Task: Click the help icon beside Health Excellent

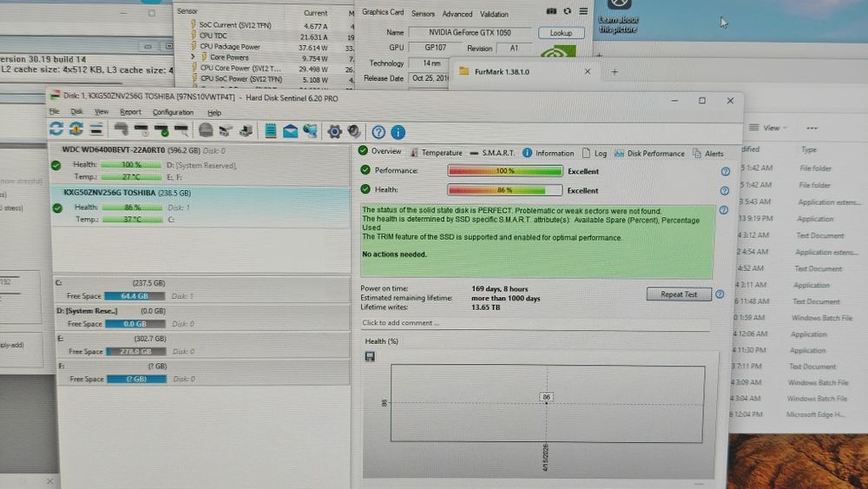Action: pyautogui.click(x=725, y=190)
